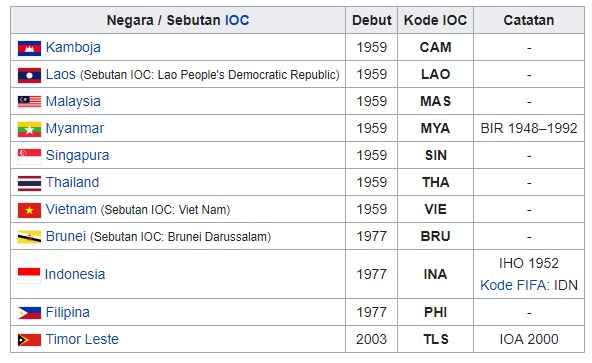
Task: Click the Thailand flag icon
Action: click(29, 184)
